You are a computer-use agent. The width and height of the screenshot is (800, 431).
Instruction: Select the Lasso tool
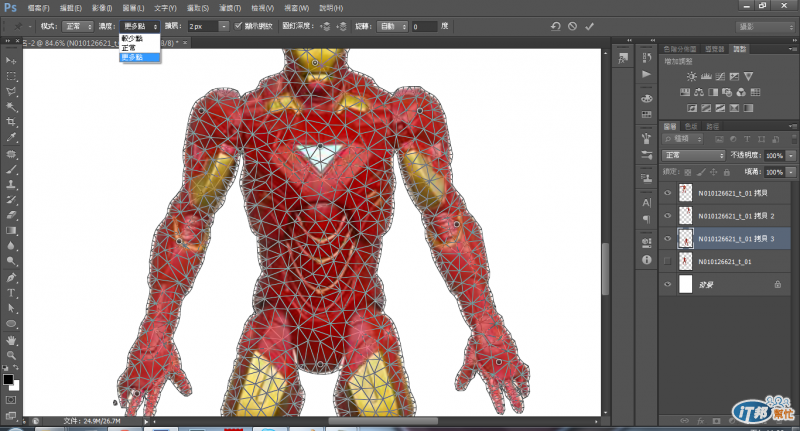[11, 91]
